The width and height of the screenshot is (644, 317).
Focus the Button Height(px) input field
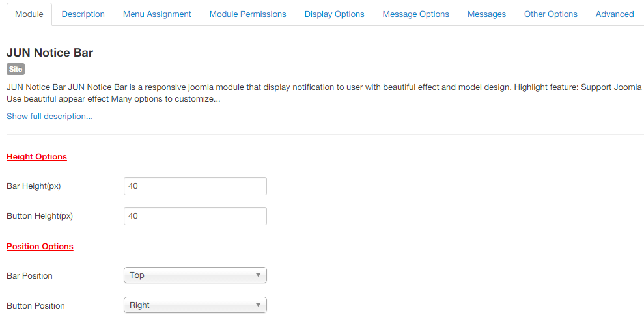click(195, 216)
